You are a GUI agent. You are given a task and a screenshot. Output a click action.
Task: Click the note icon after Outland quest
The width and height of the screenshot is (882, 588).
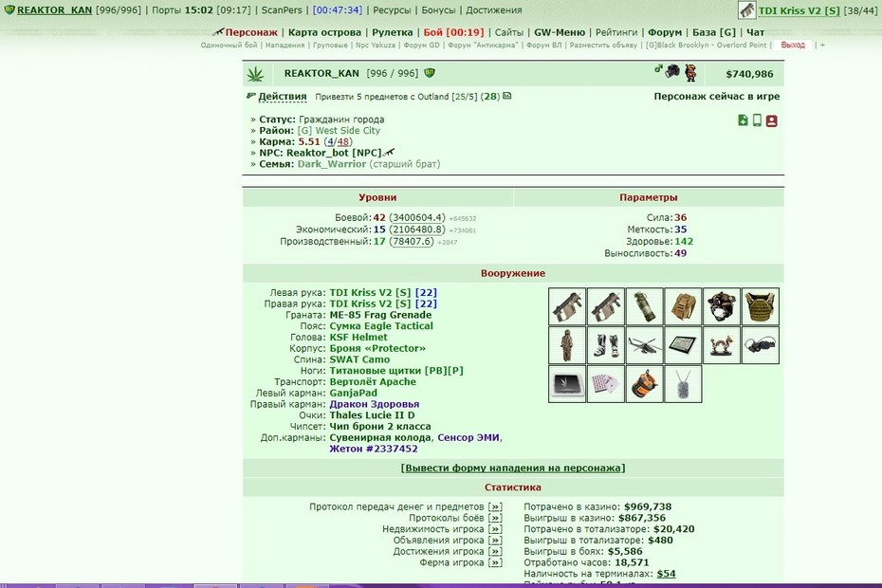[506, 96]
